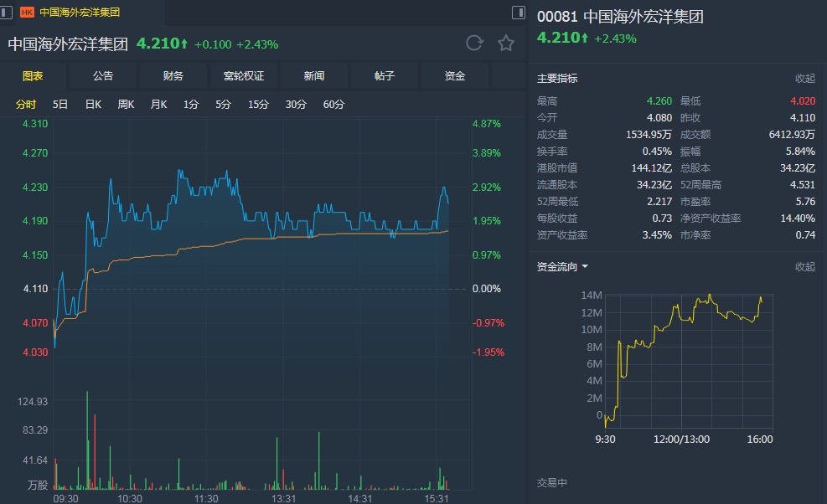View the 资金 tab
827x504 pixels.
click(x=455, y=76)
